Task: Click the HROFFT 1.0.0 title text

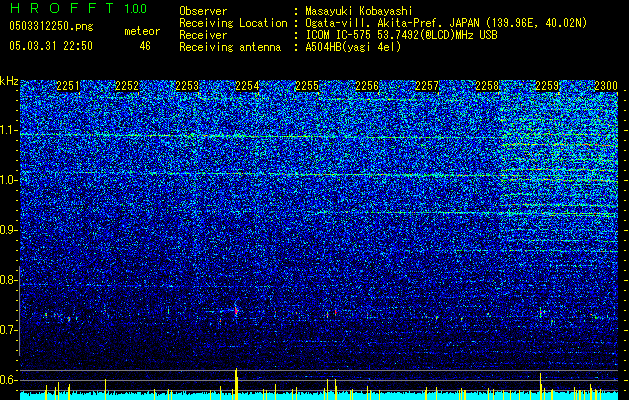Action: [x=78, y=8]
